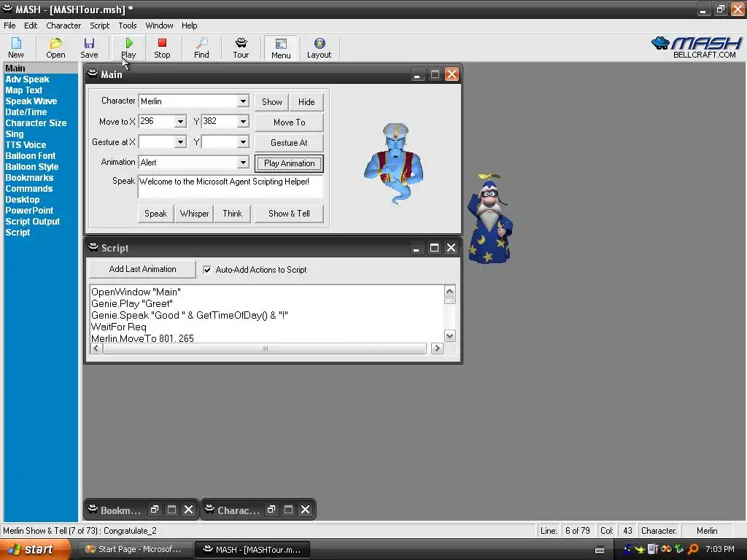The image size is (747, 560).
Task: Restore the Bookmarks minimized window
Action: [x=155, y=510]
